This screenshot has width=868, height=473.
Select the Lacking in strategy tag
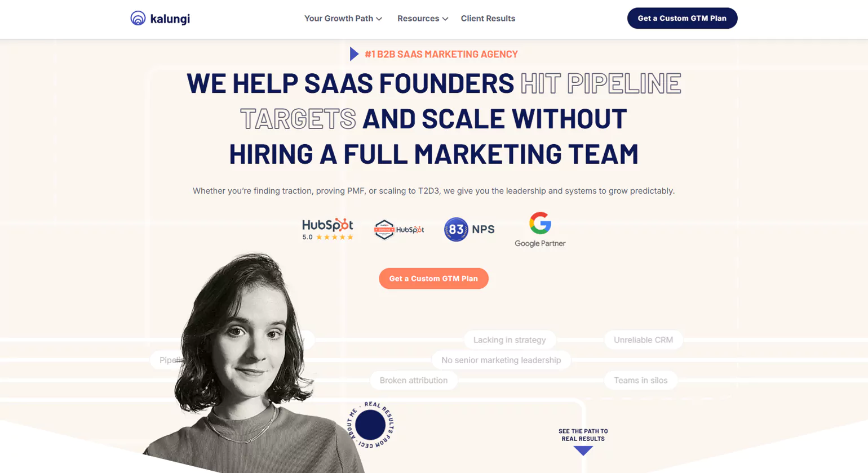510,340
